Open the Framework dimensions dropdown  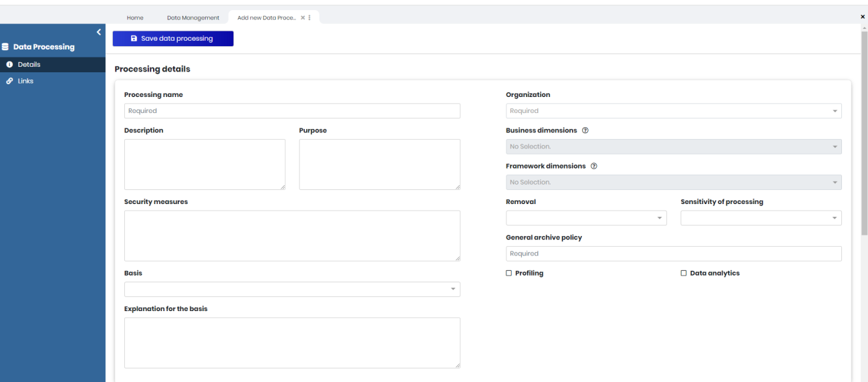674,182
